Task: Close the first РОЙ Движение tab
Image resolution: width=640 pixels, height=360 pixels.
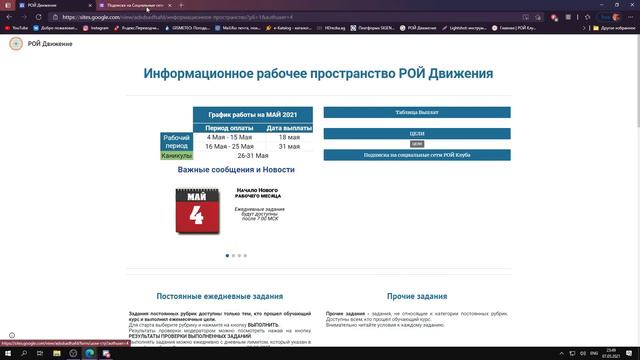Action: pos(90,5)
